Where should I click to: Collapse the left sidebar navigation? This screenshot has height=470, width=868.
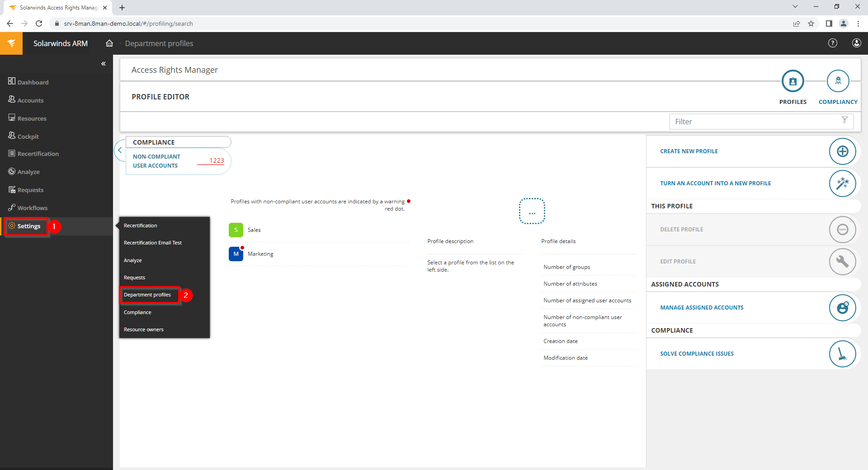pyautogui.click(x=104, y=64)
